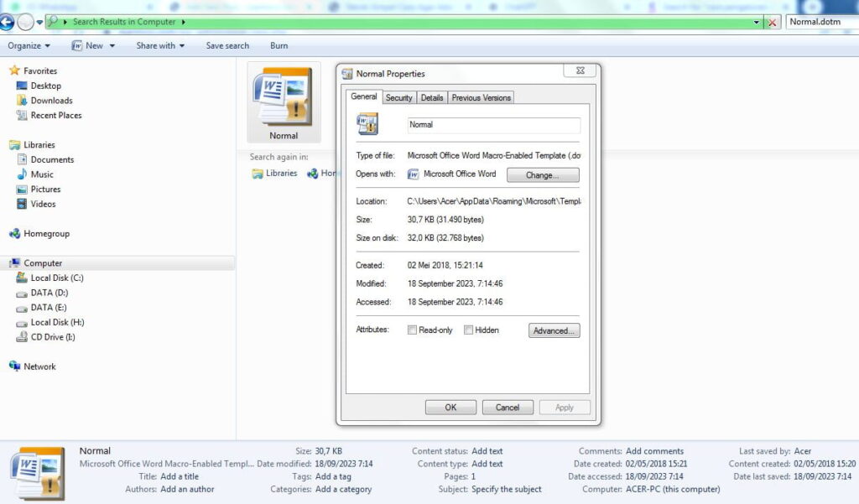859x504 pixels.
Task: Select Favorites star icon in sidebar
Action: (x=15, y=70)
